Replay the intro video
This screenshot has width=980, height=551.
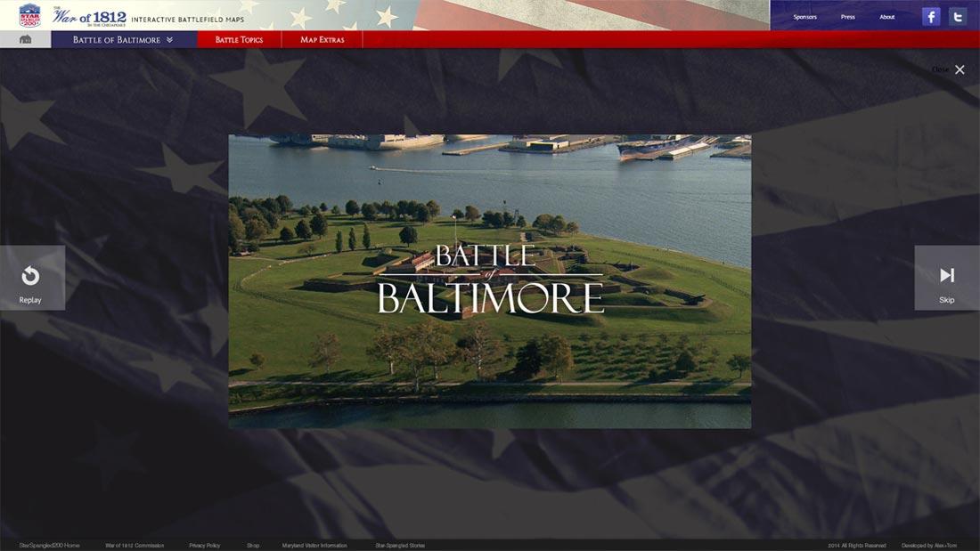(32, 277)
